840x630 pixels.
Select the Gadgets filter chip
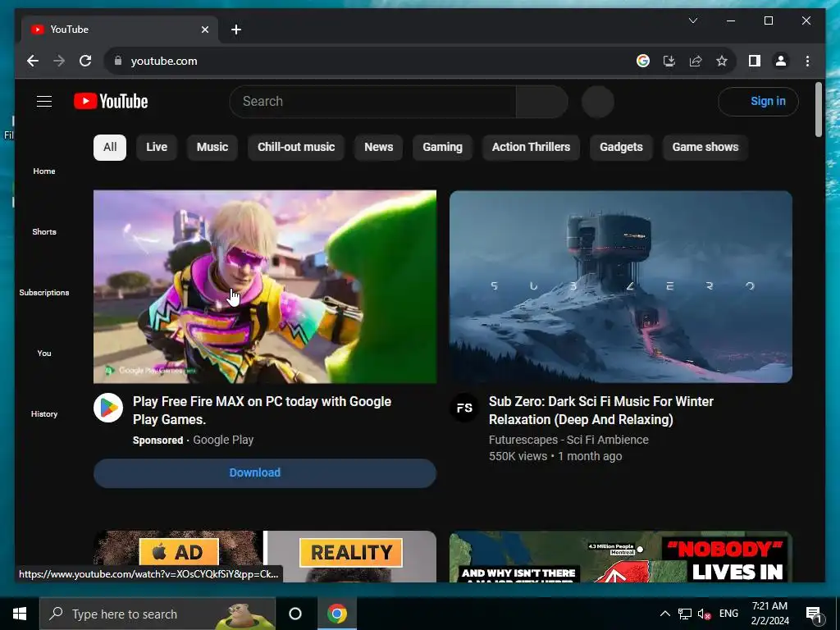[621, 148]
